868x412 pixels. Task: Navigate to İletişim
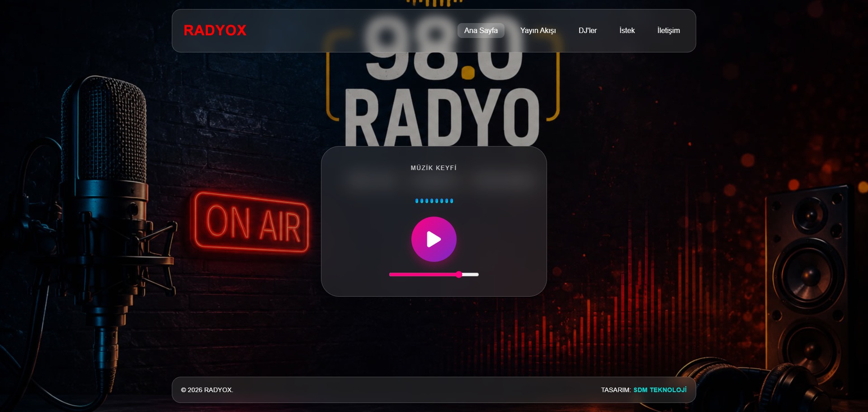click(x=668, y=30)
